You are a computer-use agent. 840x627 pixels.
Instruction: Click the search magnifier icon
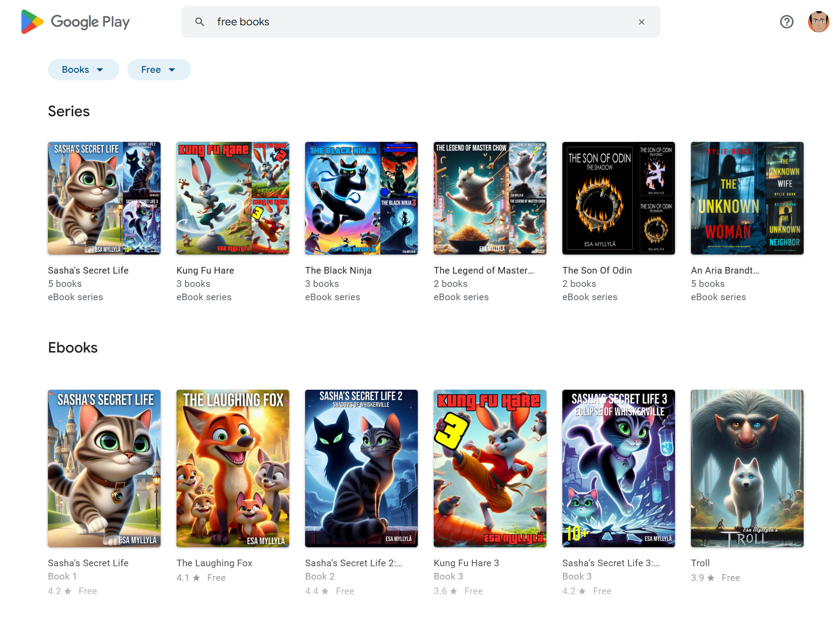point(200,22)
